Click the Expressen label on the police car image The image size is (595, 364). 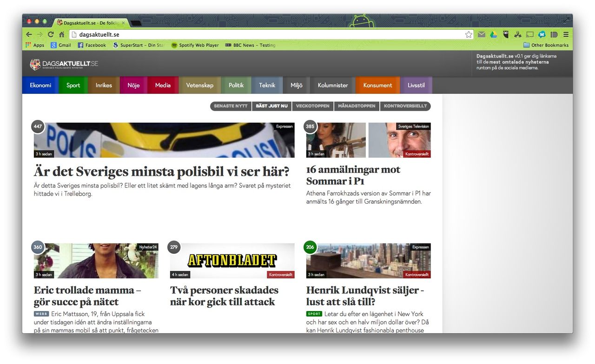tap(284, 126)
